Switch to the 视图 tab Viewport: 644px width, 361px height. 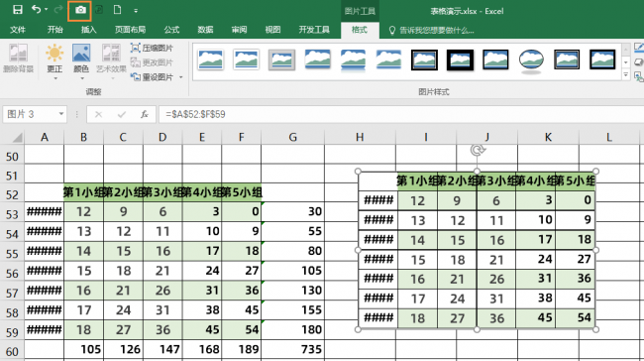tap(272, 30)
